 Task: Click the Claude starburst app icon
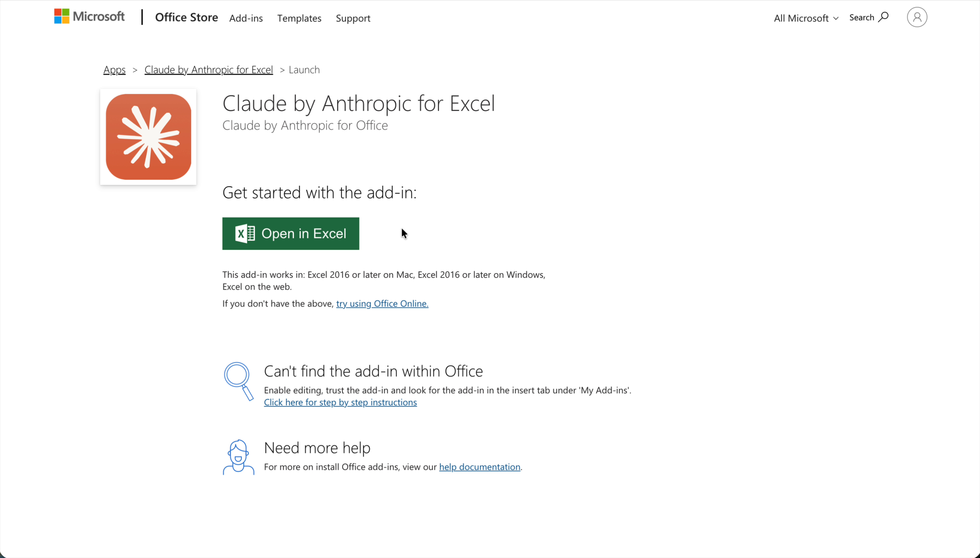click(148, 137)
